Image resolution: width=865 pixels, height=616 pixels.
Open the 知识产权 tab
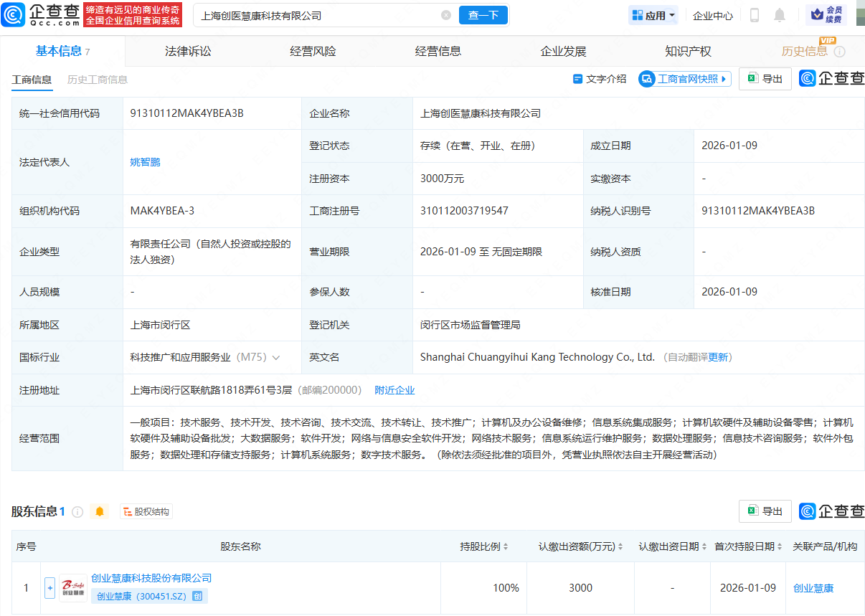tap(688, 52)
